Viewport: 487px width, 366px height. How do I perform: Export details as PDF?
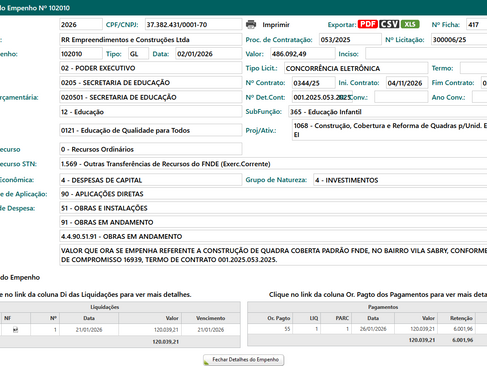tap(368, 24)
